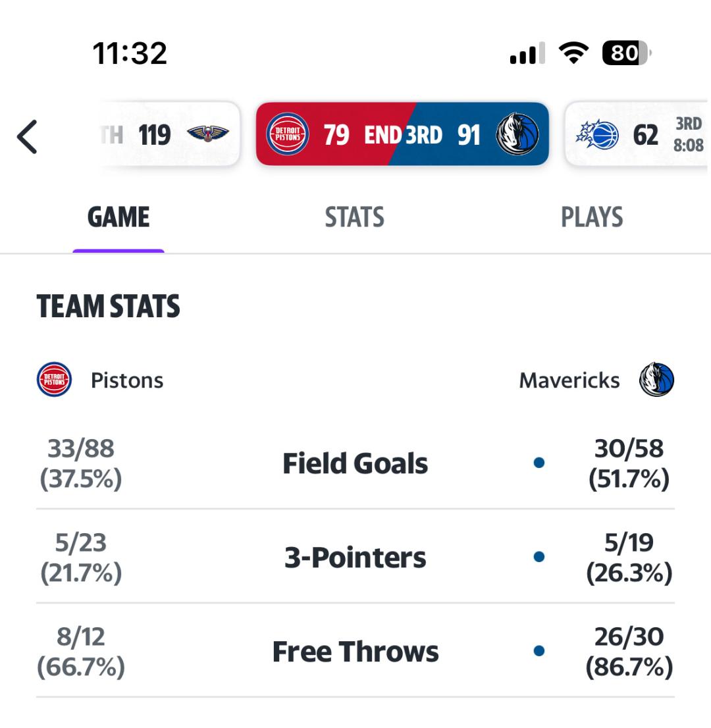Tap the New Orleans Pelicans logo
Image resolution: width=711 pixels, height=728 pixels.
(207, 134)
